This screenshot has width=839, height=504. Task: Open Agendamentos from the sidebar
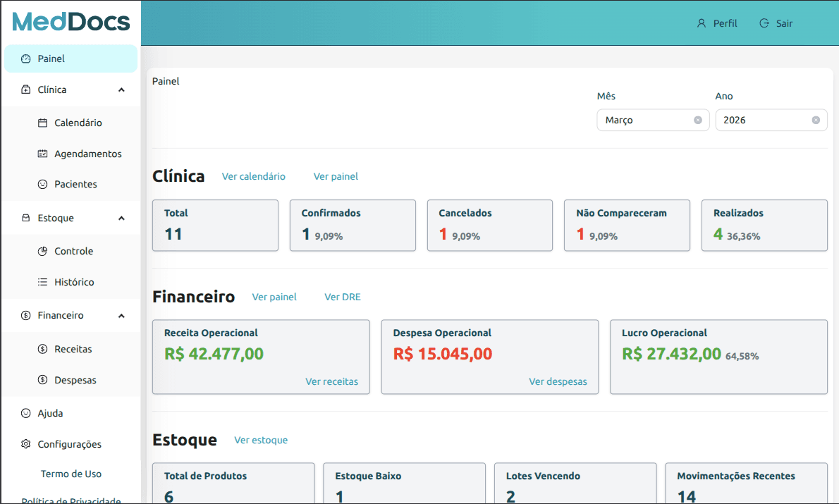pos(41,154)
